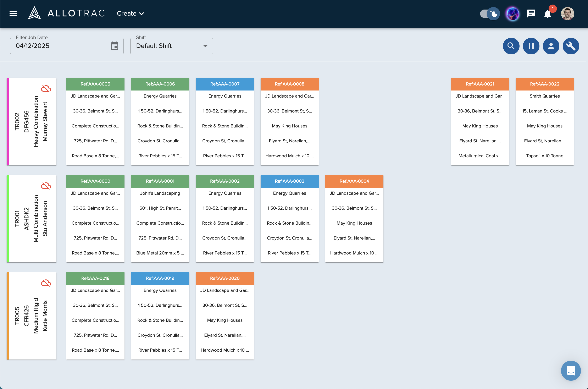Click Topsoil x 10 Tonne text
Viewport: 588px width, 389px height.
tap(545, 156)
